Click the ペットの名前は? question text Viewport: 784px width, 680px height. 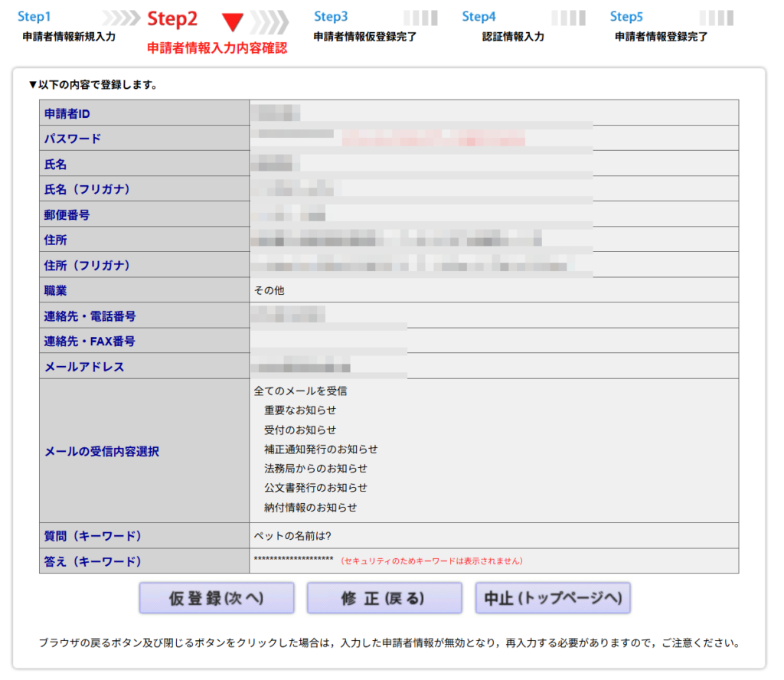(292, 535)
